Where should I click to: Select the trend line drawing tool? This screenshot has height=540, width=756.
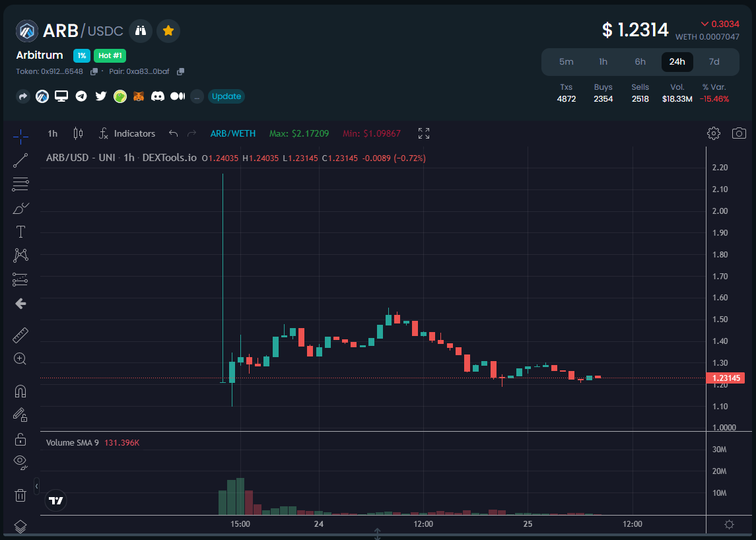click(x=20, y=160)
